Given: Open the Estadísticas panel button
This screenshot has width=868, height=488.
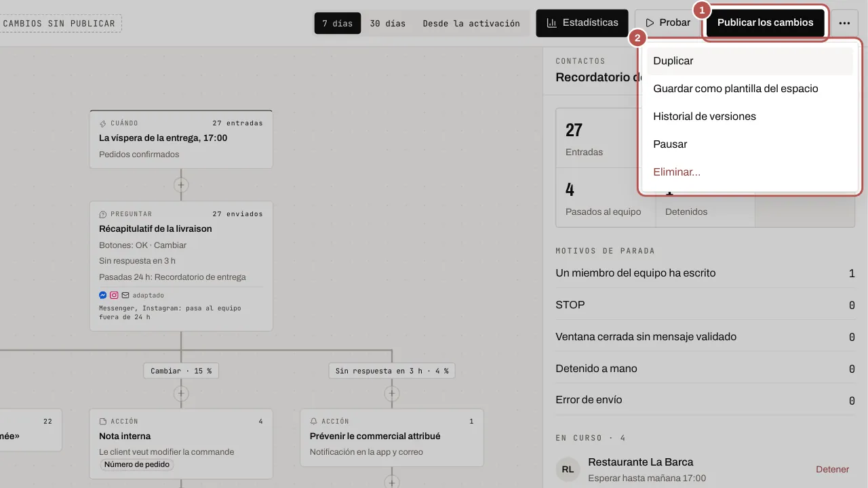Looking at the screenshot, I should pos(583,23).
